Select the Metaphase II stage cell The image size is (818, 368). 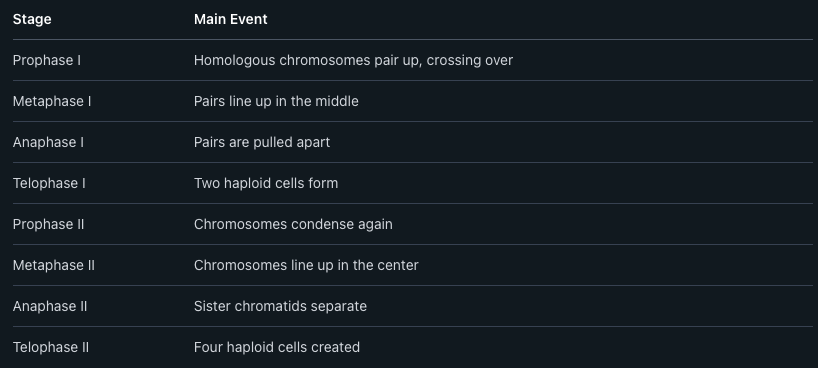(54, 265)
